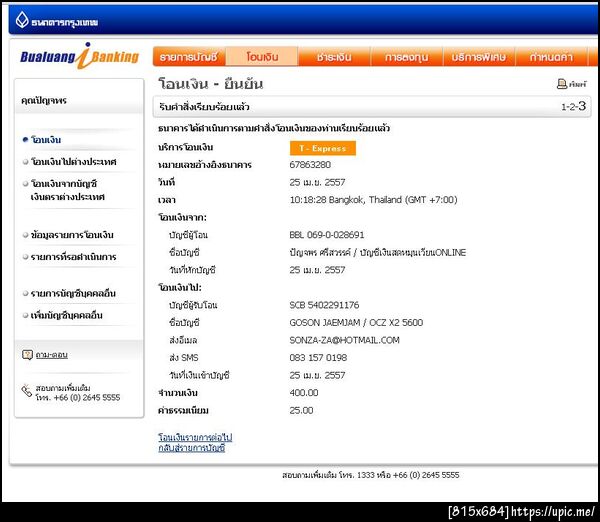Click the time 10:18:28 Bangkok, Thailand value
Image resolution: width=600 pixels, height=522 pixels.
(x=373, y=200)
